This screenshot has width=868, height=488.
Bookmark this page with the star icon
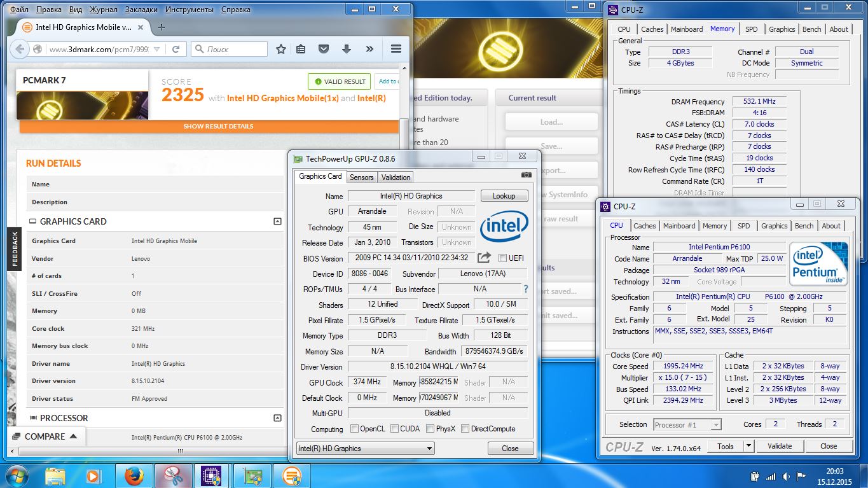pos(281,49)
